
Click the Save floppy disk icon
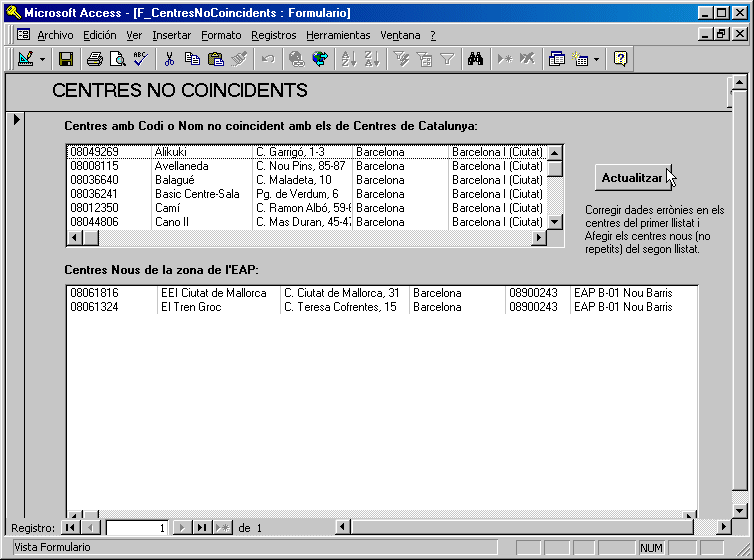[x=65, y=59]
